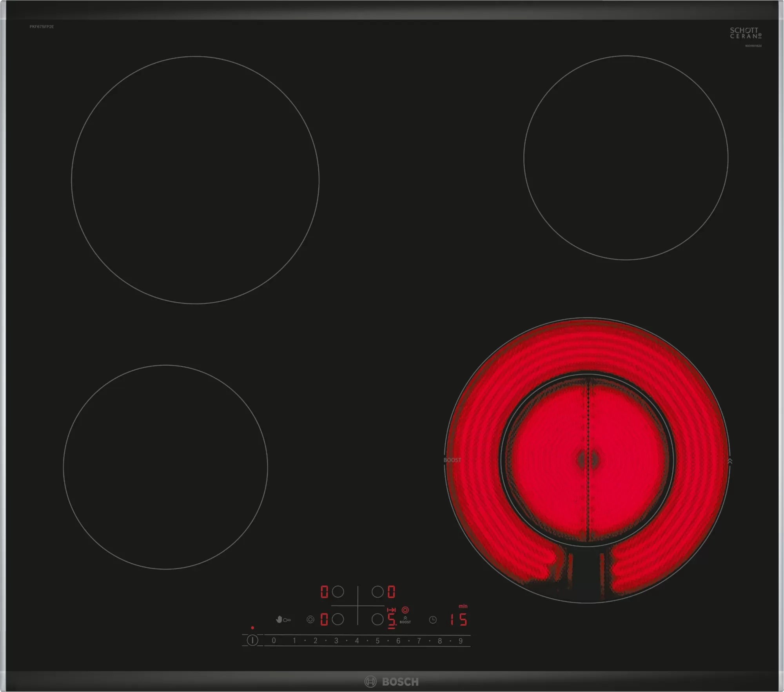The width and height of the screenshot is (784, 692).
Task: Select the rear-right hotplate circle selector
Action: 377,591
